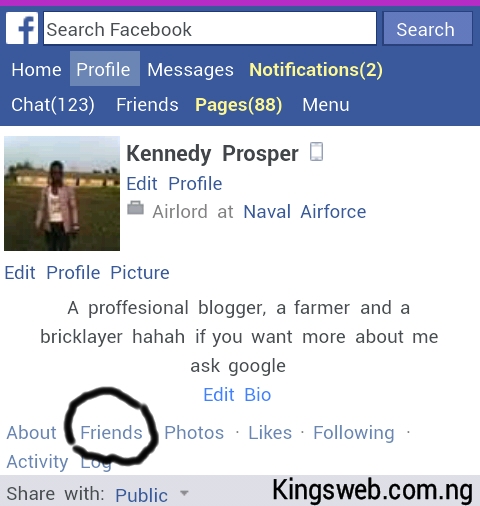The width and height of the screenshot is (480, 506).
Task: Click the Search button
Action: 428,28
